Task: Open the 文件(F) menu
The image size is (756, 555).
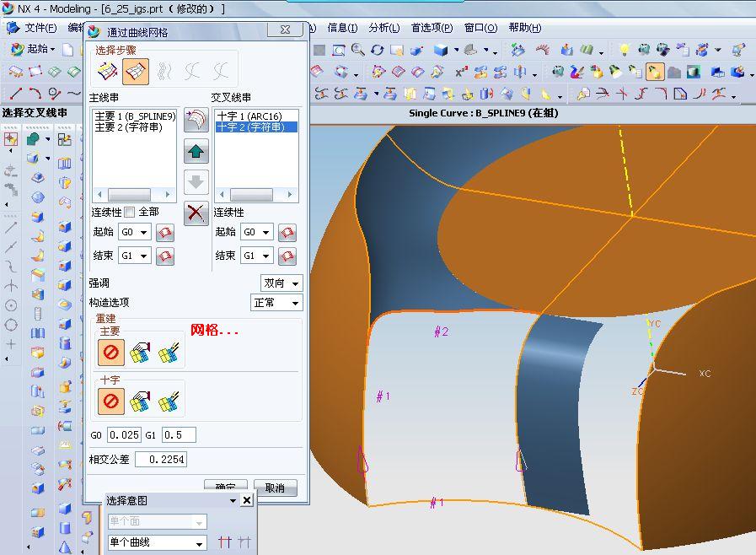Action: click(40, 28)
